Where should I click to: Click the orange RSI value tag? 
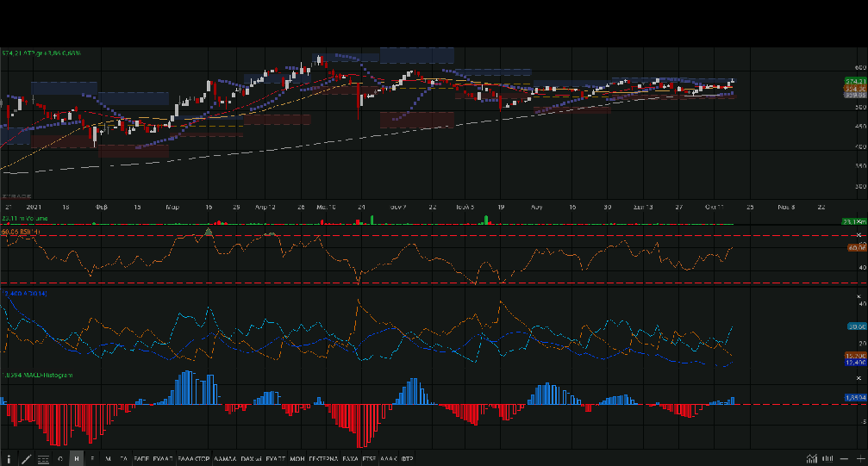[x=855, y=248]
